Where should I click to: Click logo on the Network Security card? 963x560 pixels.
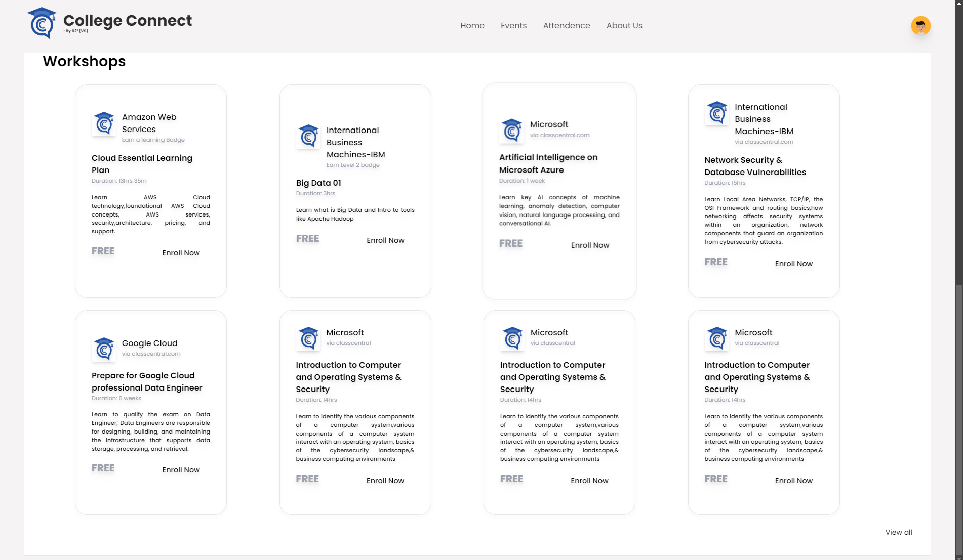tap(717, 113)
